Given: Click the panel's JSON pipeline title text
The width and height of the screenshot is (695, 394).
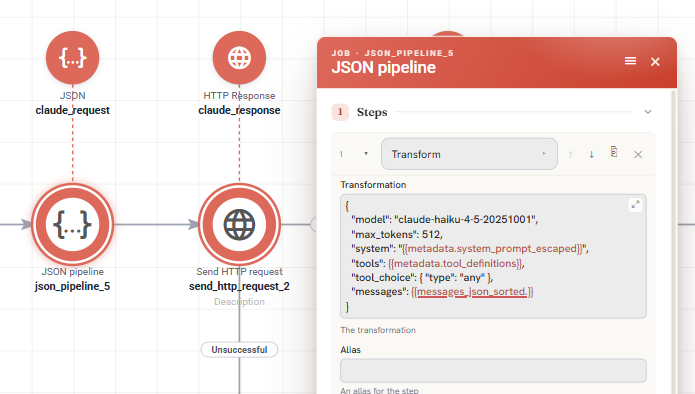Looking at the screenshot, I should (383, 68).
